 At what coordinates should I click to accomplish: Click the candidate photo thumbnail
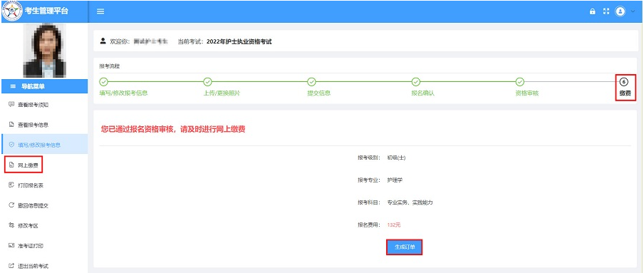44,51
